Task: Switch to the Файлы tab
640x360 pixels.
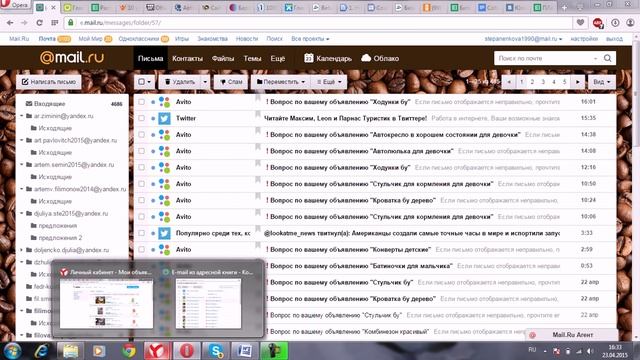Action: tap(223, 58)
